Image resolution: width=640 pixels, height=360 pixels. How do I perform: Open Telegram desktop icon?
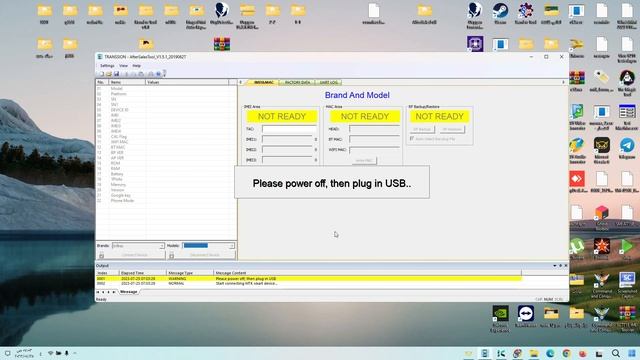[627, 149]
